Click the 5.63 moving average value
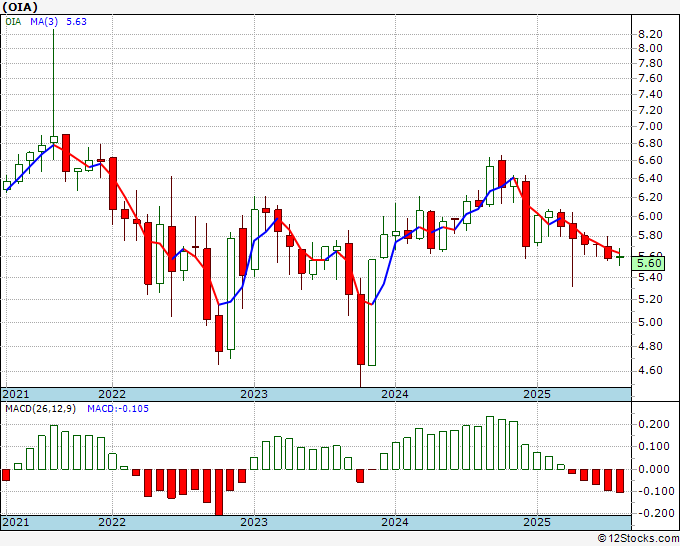 [76, 21]
